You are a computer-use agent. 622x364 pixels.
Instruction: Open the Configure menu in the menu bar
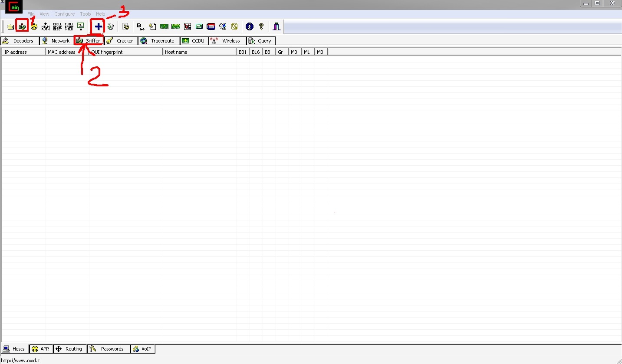pos(65,14)
